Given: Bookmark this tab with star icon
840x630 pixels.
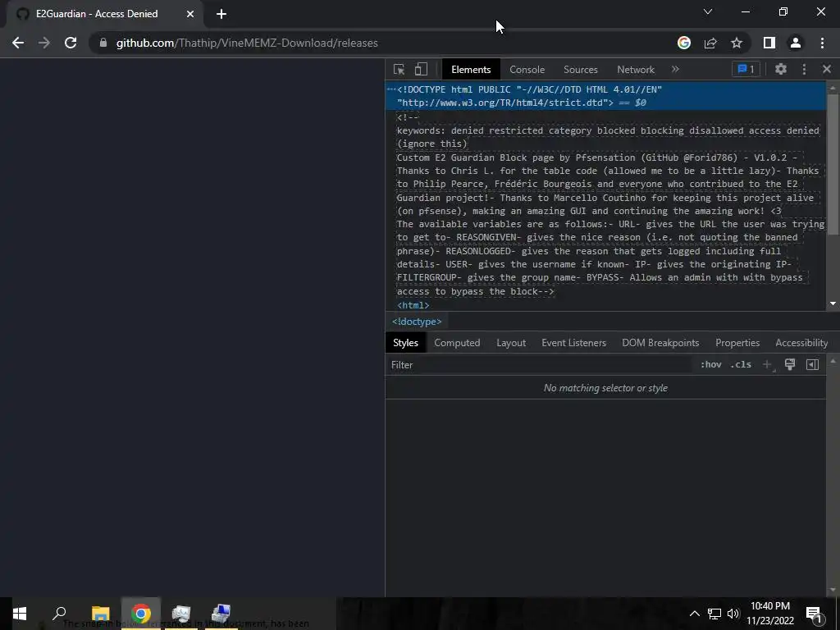Looking at the screenshot, I should tap(737, 43).
